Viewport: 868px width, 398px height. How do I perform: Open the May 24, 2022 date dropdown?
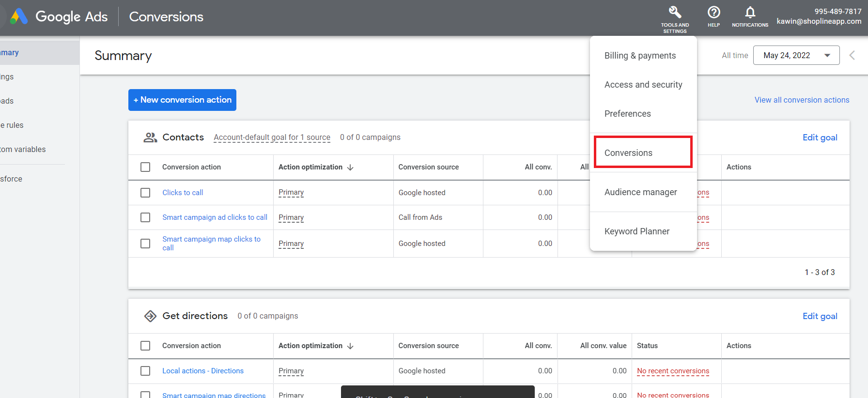point(796,55)
